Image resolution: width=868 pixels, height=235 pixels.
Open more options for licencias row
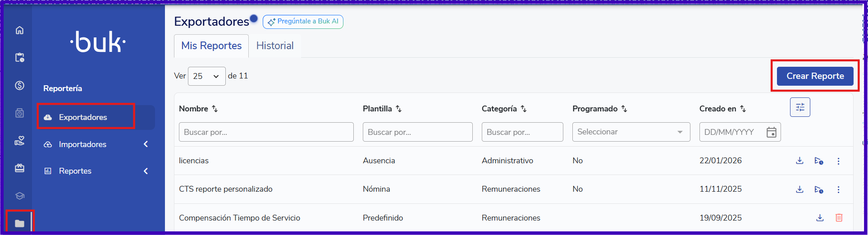838,161
